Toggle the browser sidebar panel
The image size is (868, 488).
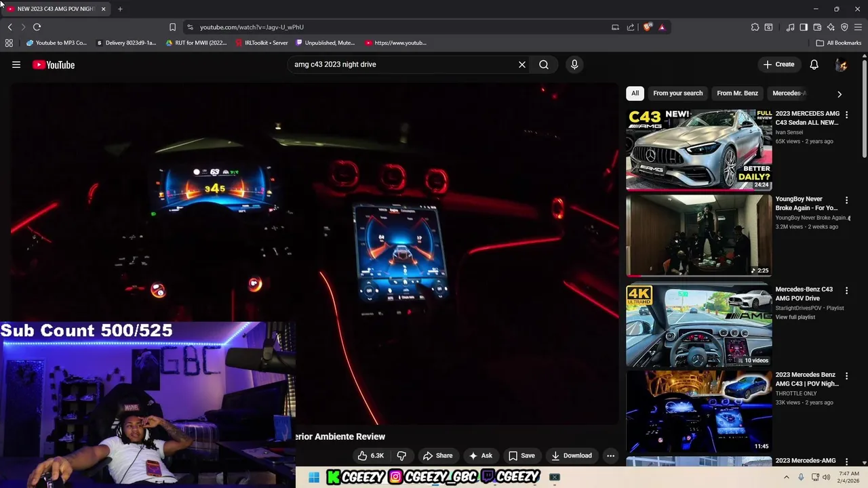coord(804,27)
